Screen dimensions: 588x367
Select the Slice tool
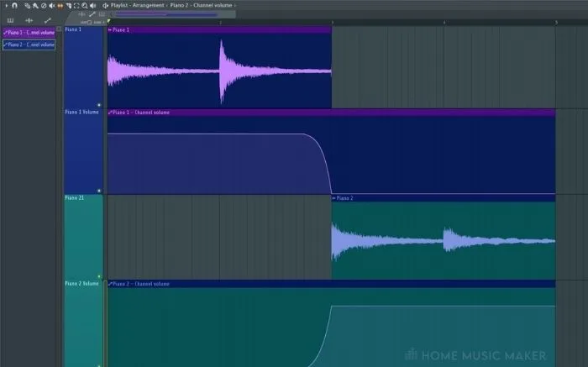pos(69,6)
